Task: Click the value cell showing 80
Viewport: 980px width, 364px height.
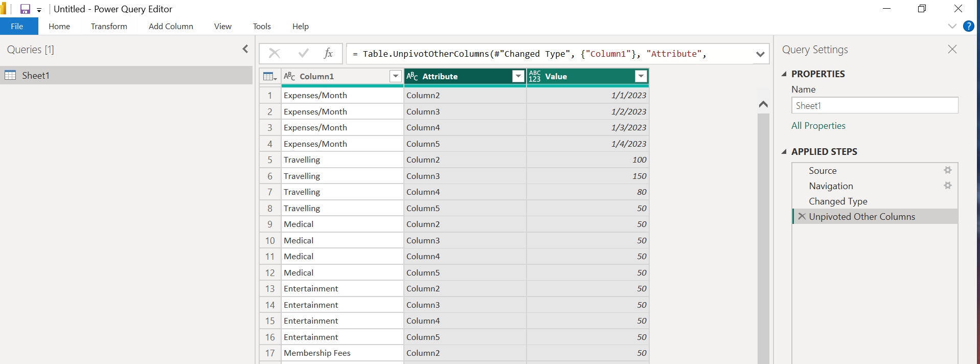Action: (x=588, y=192)
